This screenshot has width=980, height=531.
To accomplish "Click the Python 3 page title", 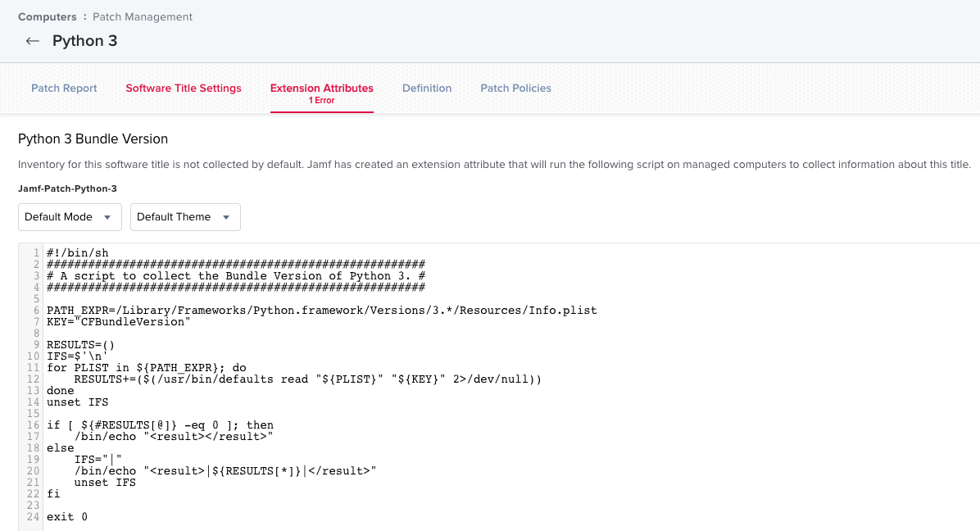I will coord(85,41).
